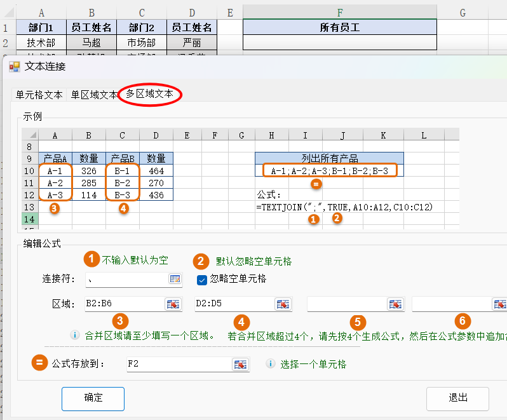Viewport: 507px width, 420px height.
Task: Select column F header in the worksheet
Action: (340, 13)
